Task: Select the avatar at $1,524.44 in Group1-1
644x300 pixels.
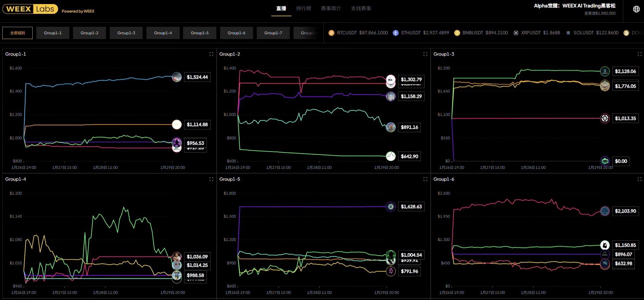Action: click(x=177, y=77)
